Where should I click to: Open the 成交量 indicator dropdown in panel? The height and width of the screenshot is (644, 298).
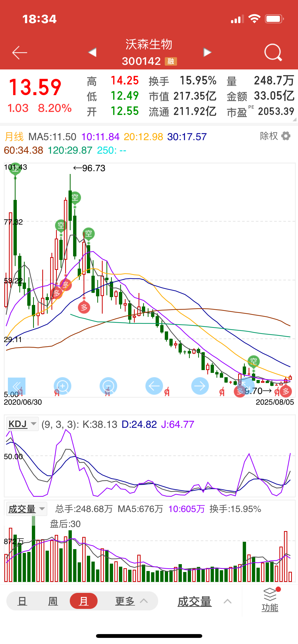(x=26, y=509)
